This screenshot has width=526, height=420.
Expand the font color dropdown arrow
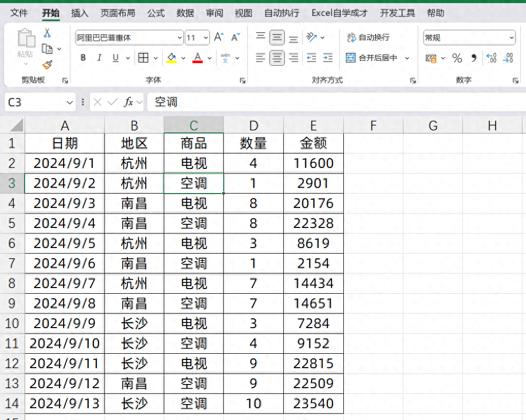[210, 58]
